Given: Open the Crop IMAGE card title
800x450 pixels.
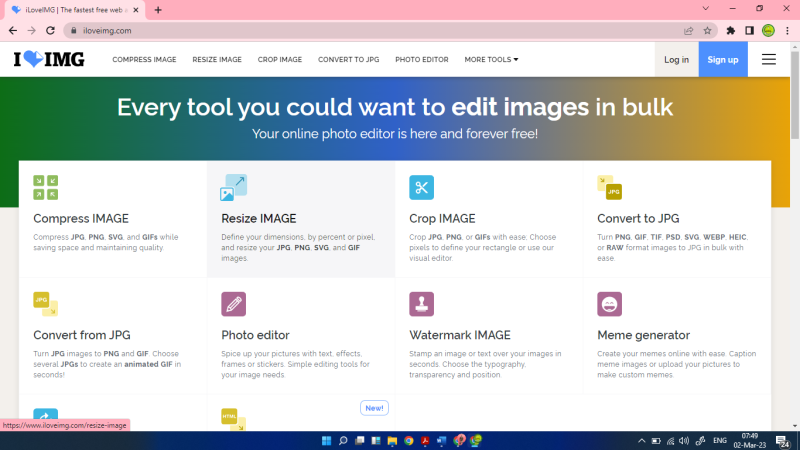Looking at the screenshot, I should pyautogui.click(x=442, y=218).
